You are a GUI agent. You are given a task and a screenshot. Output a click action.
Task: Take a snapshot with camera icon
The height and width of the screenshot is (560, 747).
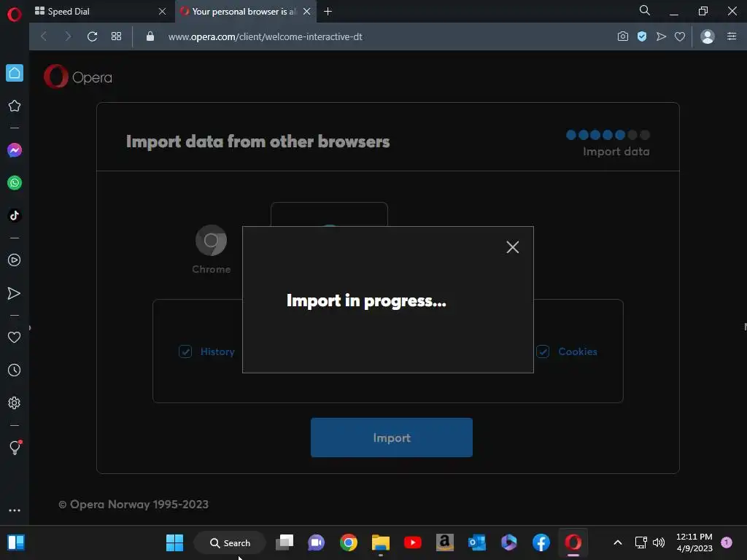623,36
